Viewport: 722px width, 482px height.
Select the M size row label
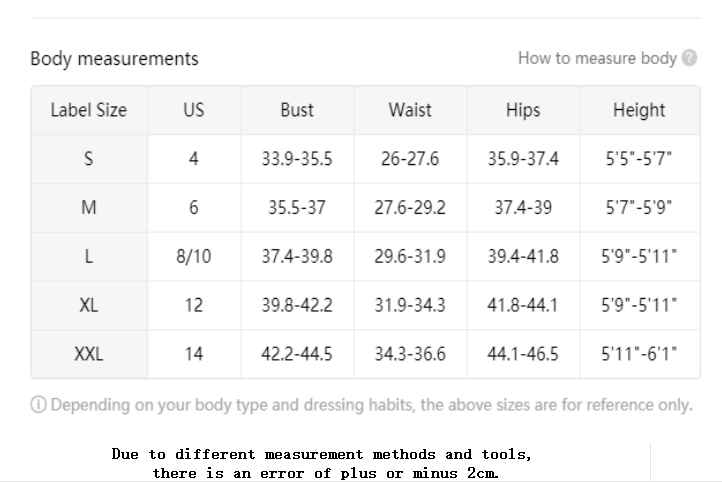[88, 208]
